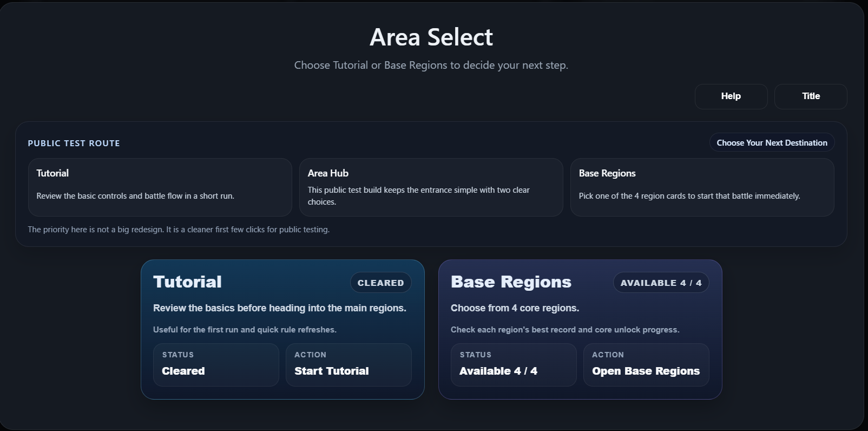Click the large Base Regions card heading
The image size is (868, 431).
(x=511, y=282)
